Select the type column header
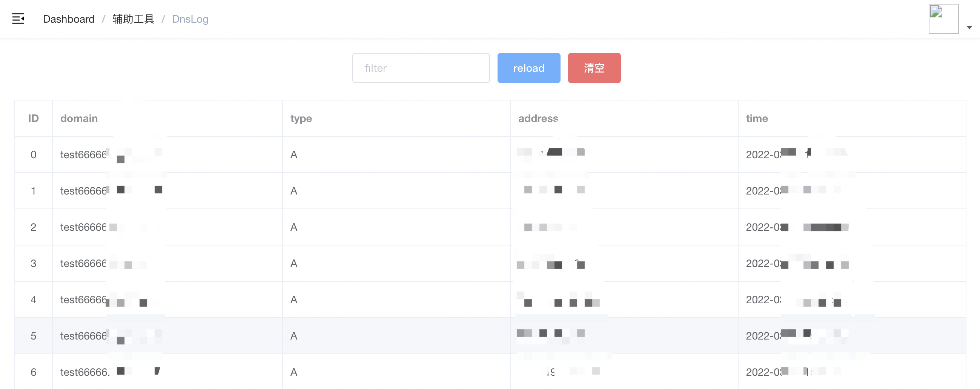 pos(396,119)
